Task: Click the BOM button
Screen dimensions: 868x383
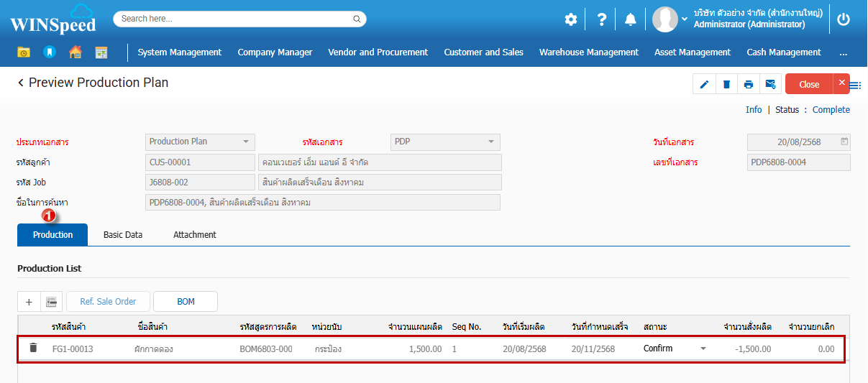Action: (x=186, y=302)
